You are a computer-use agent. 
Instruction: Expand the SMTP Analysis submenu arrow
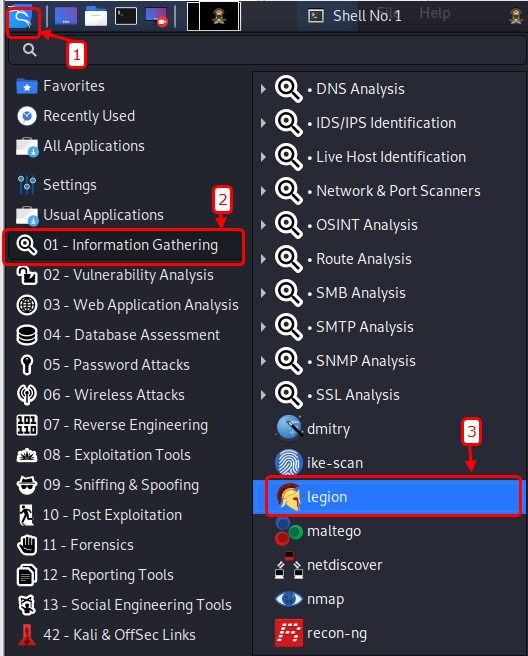point(263,327)
